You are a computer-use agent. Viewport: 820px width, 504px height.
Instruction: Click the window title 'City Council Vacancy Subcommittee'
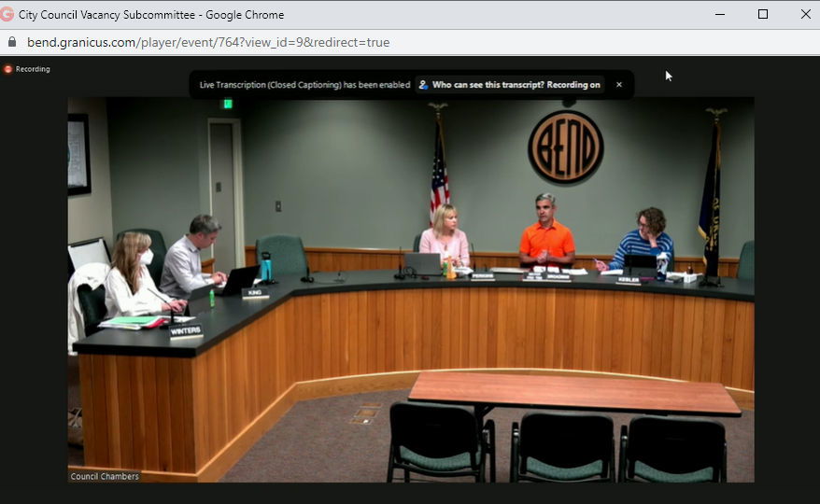coord(151,15)
